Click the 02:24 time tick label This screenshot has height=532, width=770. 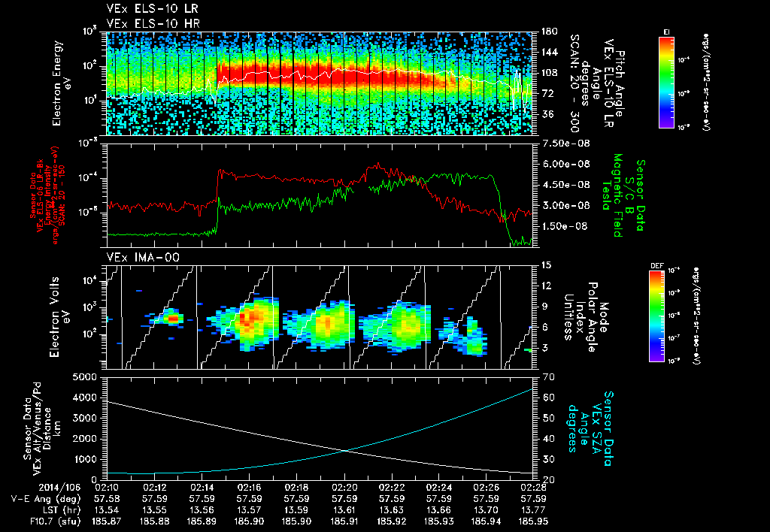[439, 488]
